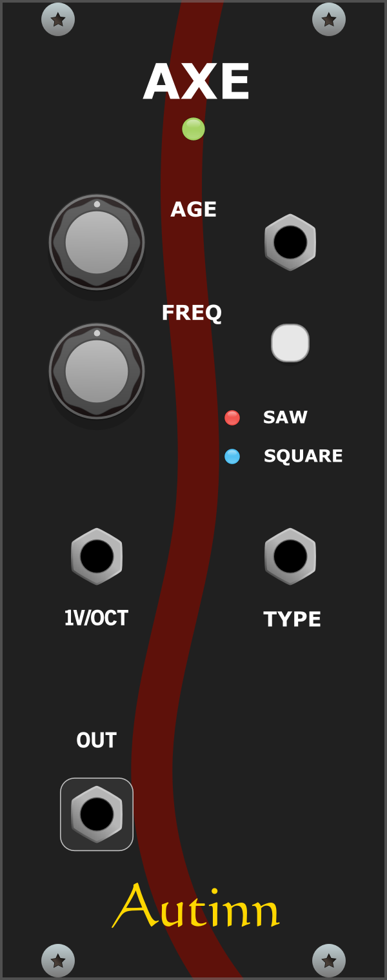This screenshot has width=387, height=980.
Task: Click the FREQ knob
Action: (x=97, y=371)
